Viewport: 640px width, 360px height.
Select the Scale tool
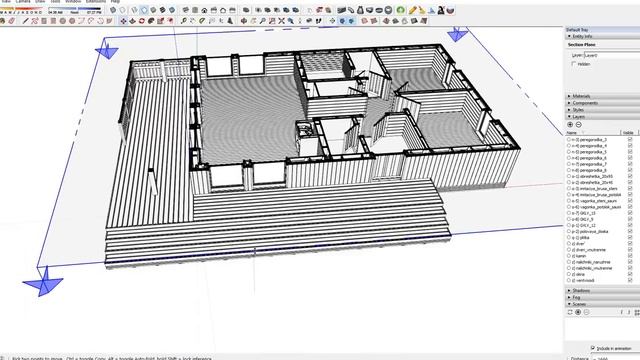pos(160,21)
